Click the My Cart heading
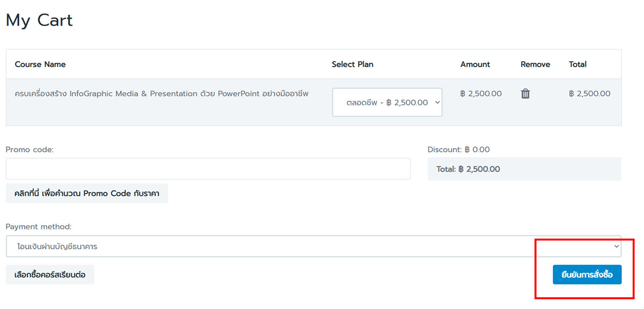Screen dimensions: 644x309 click(x=39, y=20)
